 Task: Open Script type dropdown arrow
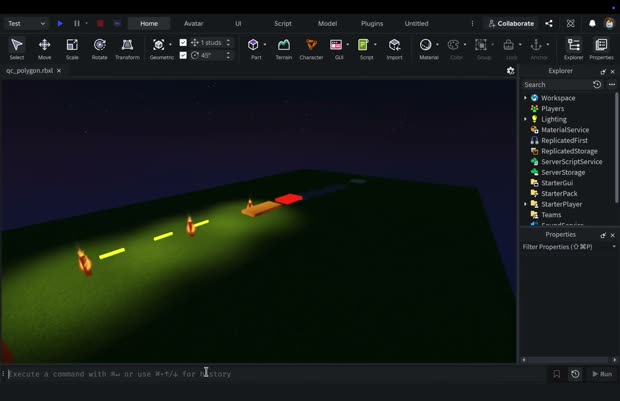click(375, 45)
